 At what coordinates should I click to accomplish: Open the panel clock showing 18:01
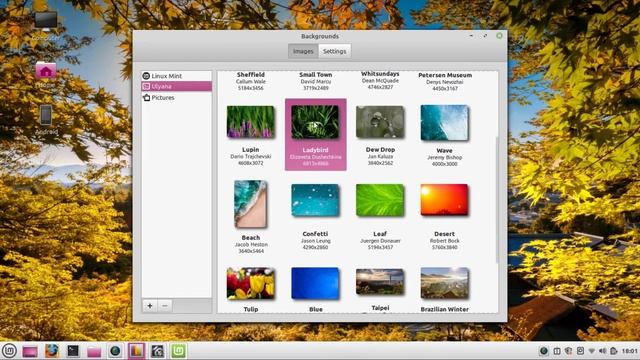[x=629, y=351]
